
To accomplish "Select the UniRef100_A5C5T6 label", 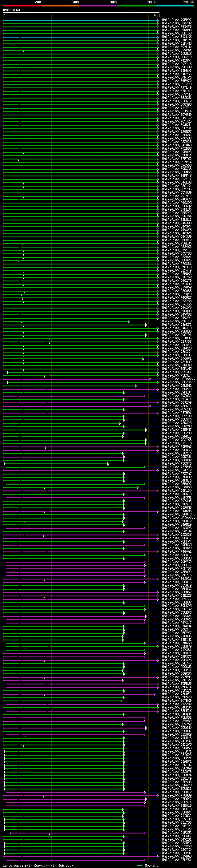I will coord(176,464).
